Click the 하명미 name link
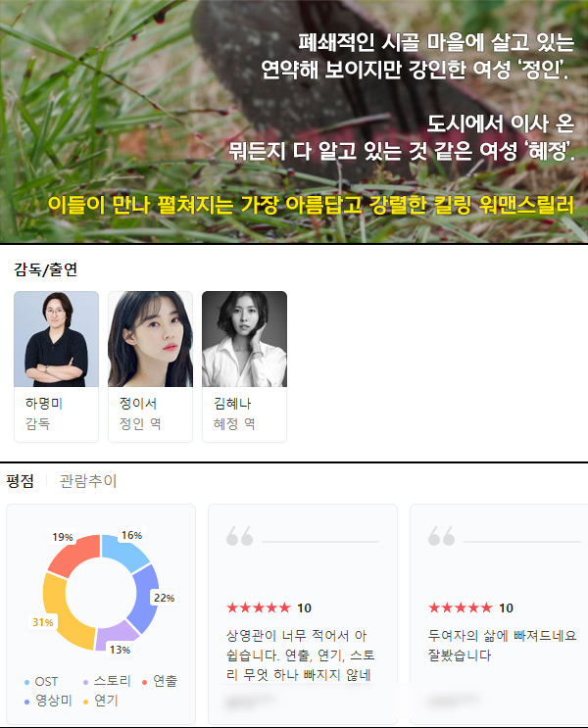The width and height of the screenshot is (588, 728). (x=44, y=403)
